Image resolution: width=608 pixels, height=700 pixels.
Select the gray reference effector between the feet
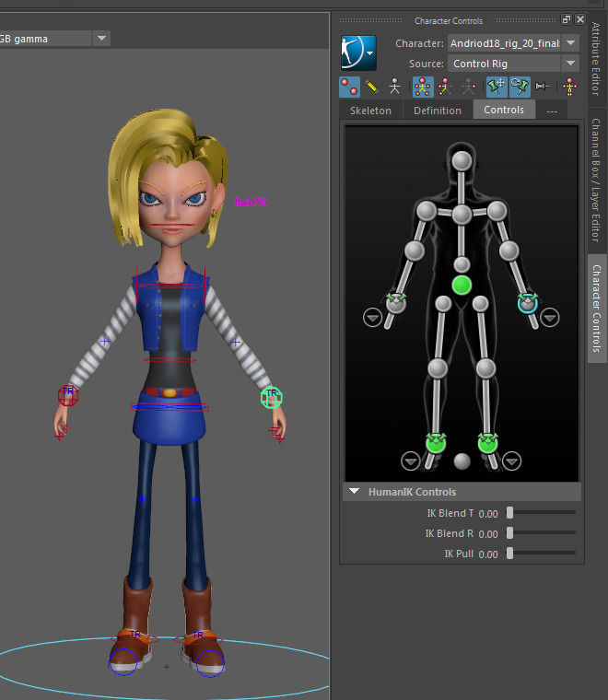point(462,461)
